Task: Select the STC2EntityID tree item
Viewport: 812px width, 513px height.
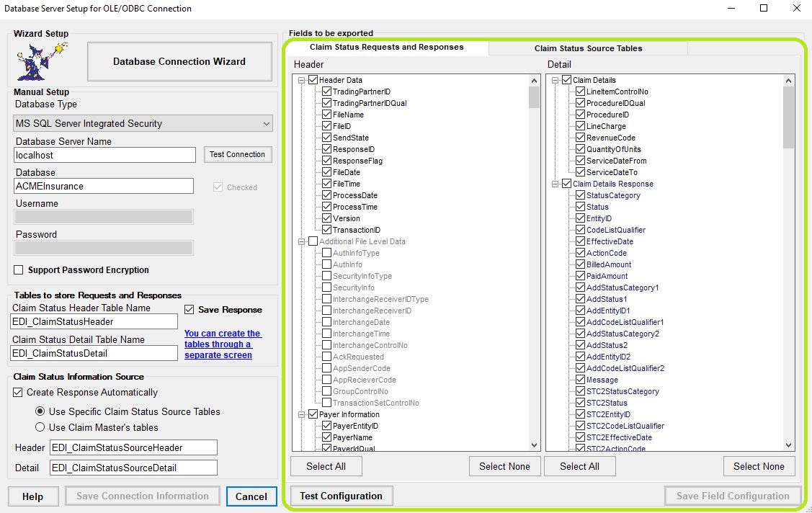Action: [x=608, y=414]
